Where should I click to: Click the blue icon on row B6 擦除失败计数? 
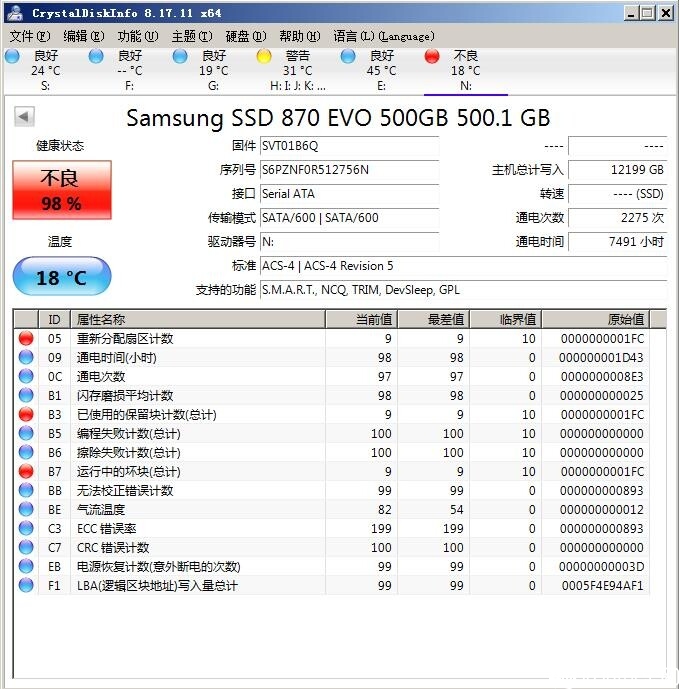[x=26, y=452]
